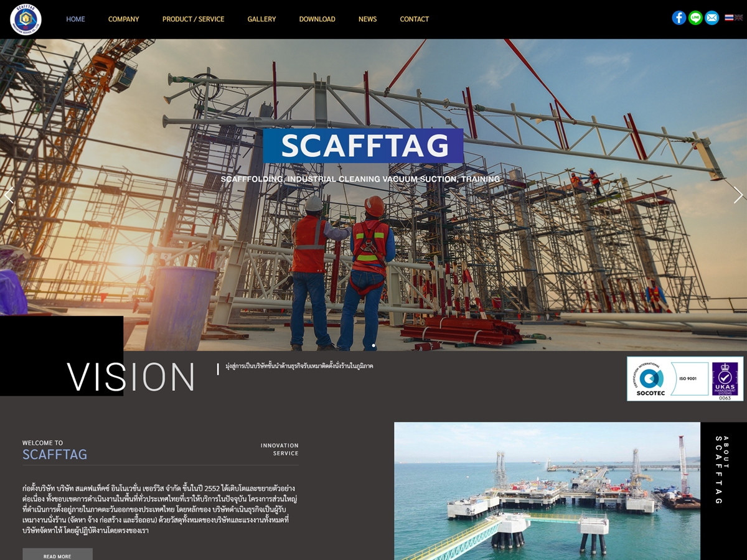The image size is (747, 560).
Task: Select the slider pagination dot
Action: tap(374, 345)
